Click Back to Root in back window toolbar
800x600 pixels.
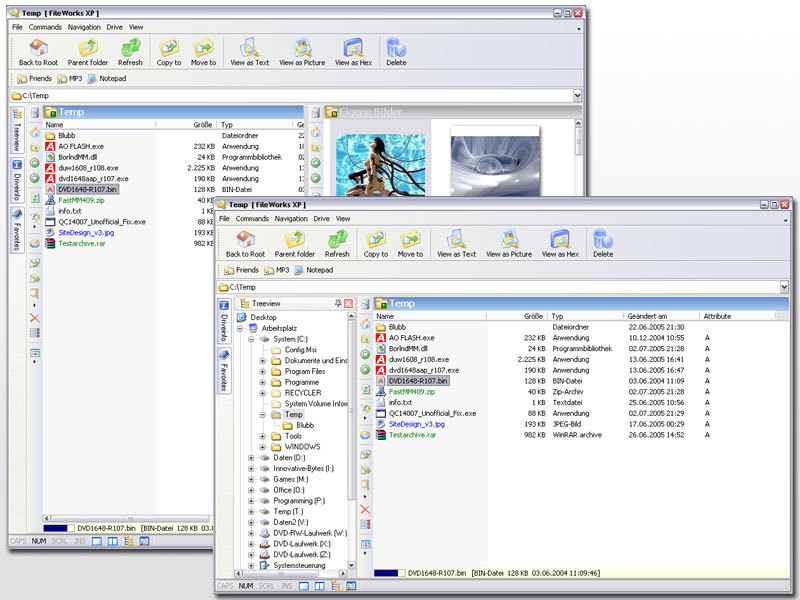coord(38,53)
